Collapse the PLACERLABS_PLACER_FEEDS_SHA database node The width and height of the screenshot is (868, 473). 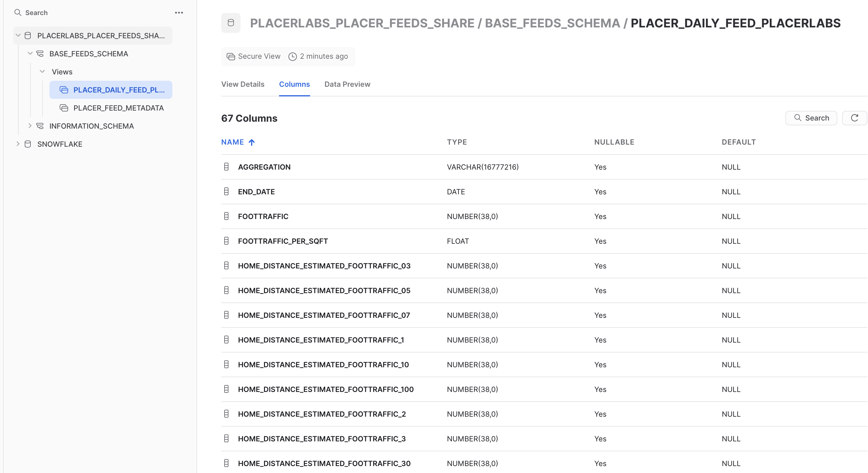tap(18, 35)
